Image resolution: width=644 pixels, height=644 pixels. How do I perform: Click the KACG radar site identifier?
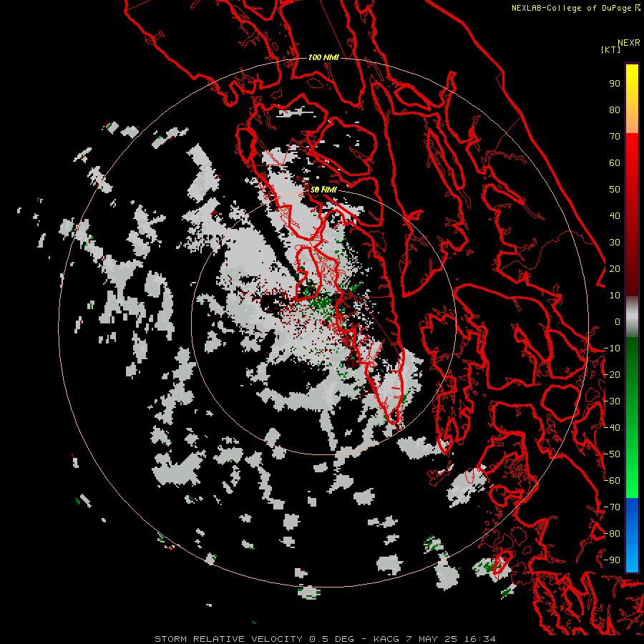point(386,639)
